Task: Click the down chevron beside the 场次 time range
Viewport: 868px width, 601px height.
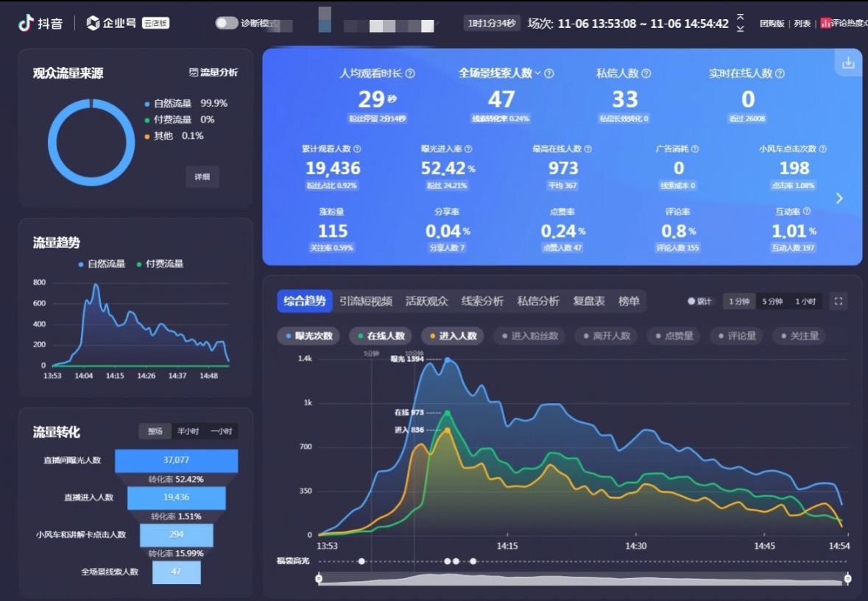Action: 741,29
